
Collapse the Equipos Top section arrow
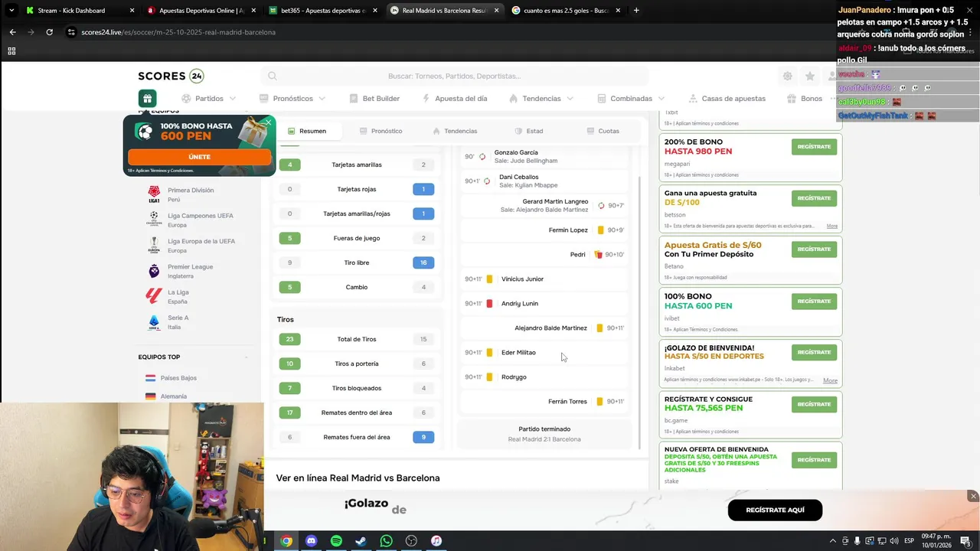click(x=247, y=357)
